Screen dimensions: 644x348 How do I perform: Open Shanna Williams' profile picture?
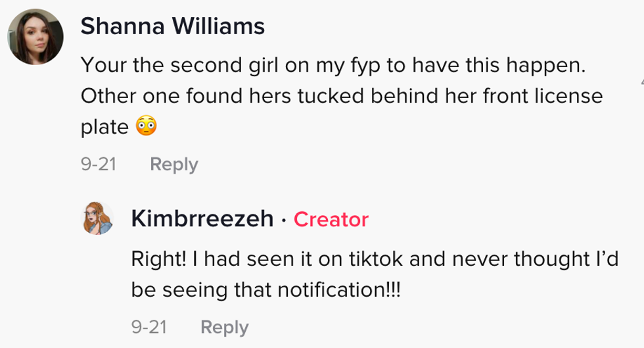[35, 37]
